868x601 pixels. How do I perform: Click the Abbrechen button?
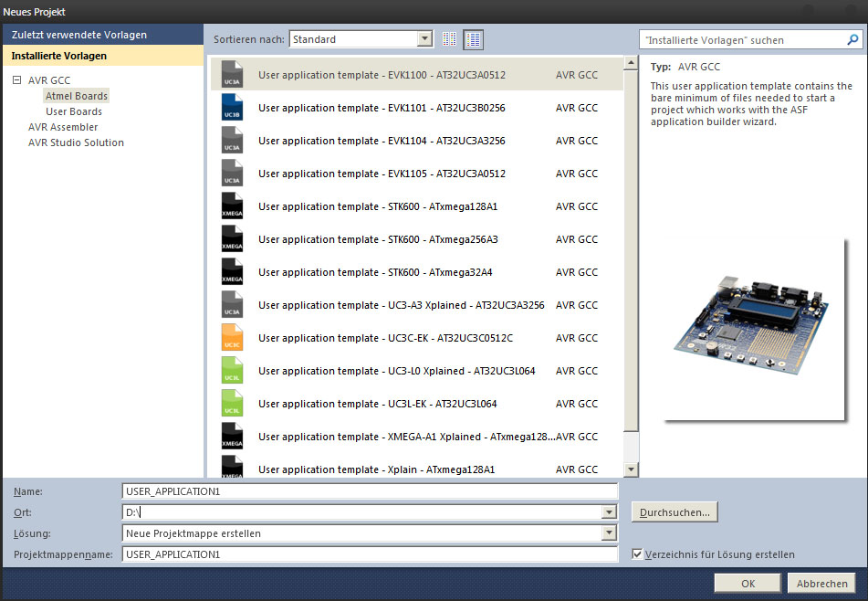822,584
